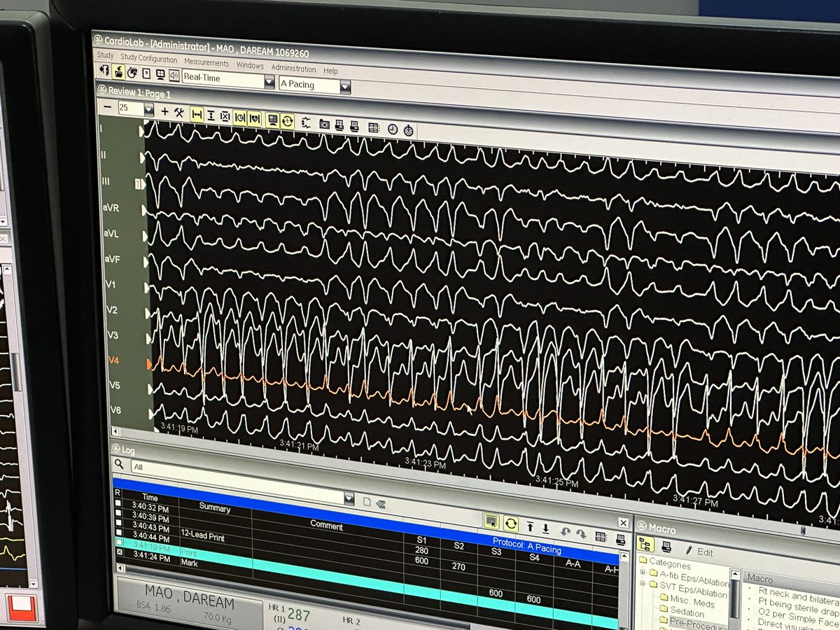Image resolution: width=840 pixels, height=630 pixels.
Task: Click the undo arrow in the Log toolbar
Action: click(565, 532)
